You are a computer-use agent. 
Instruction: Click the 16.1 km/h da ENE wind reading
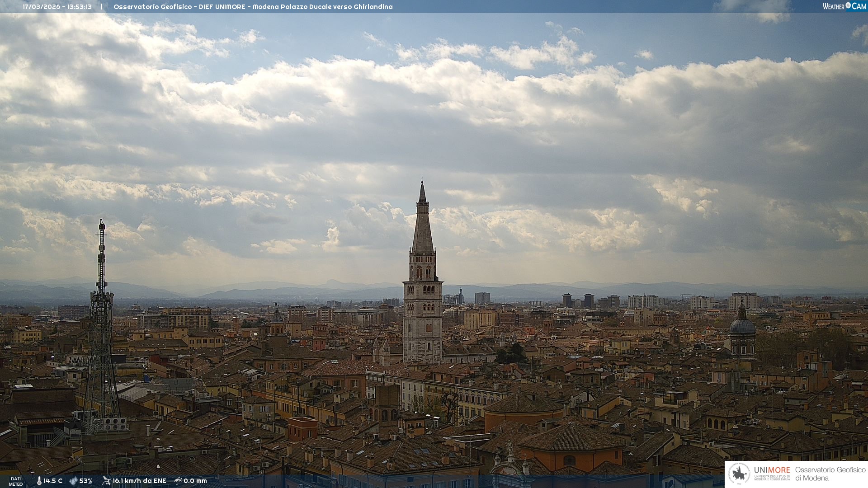139,481
